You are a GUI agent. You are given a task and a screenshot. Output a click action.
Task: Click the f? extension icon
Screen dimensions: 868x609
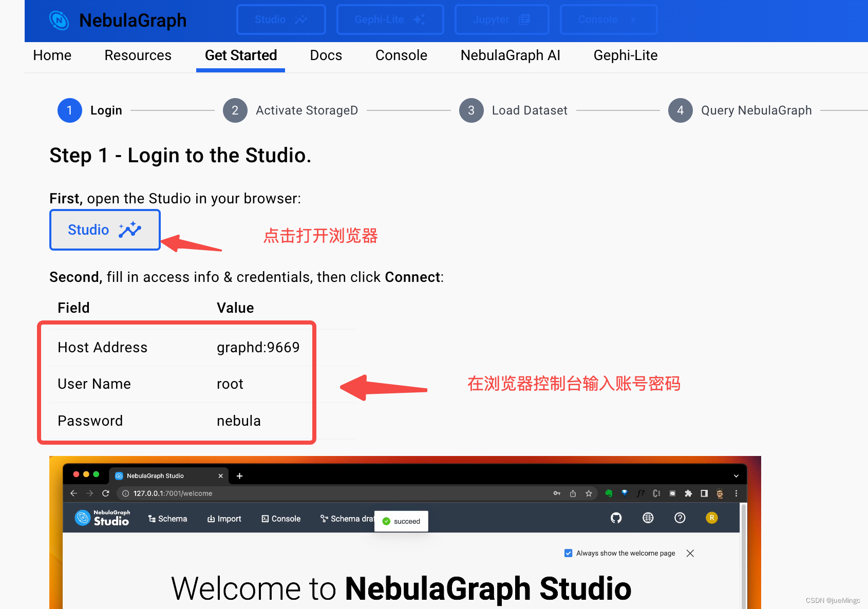[x=640, y=493]
